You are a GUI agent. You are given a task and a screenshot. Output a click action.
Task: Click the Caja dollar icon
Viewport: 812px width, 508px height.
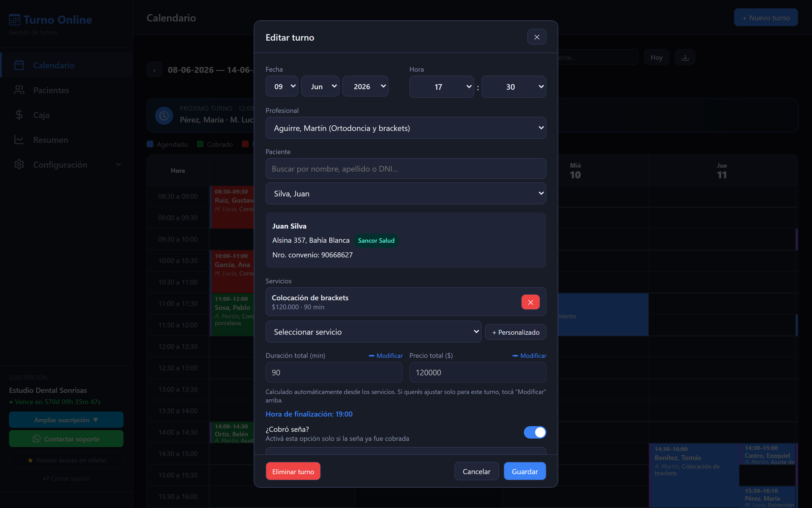[x=19, y=115]
